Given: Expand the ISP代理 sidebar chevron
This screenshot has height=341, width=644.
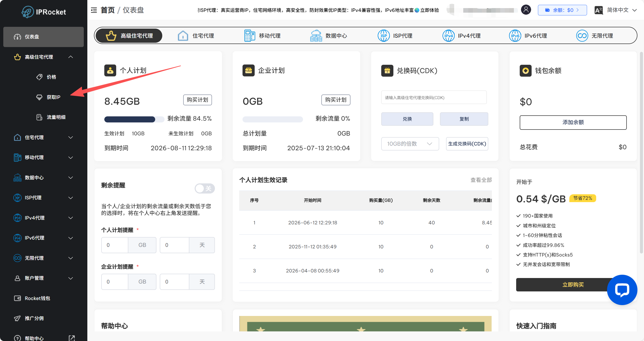Looking at the screenshot, I should pos(71,198).
